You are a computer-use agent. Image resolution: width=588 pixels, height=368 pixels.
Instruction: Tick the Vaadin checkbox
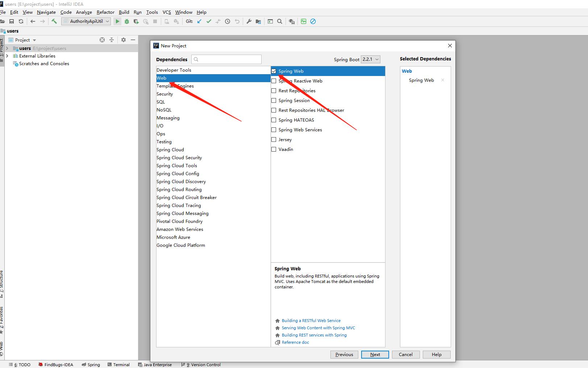pyautogui.click(x=274, y=149)
